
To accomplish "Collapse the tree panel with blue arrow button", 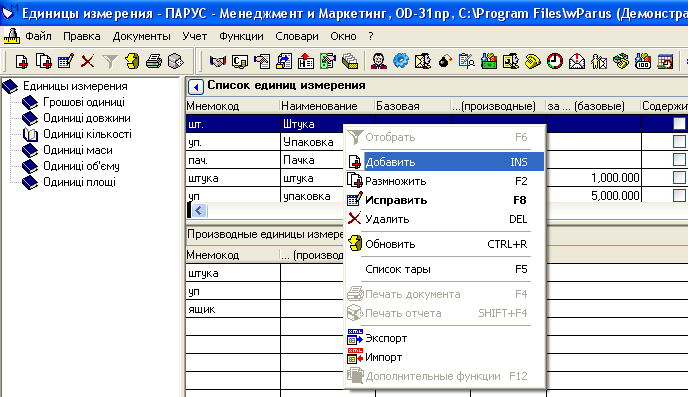I will pyautogui.click(x=196, y=87).
